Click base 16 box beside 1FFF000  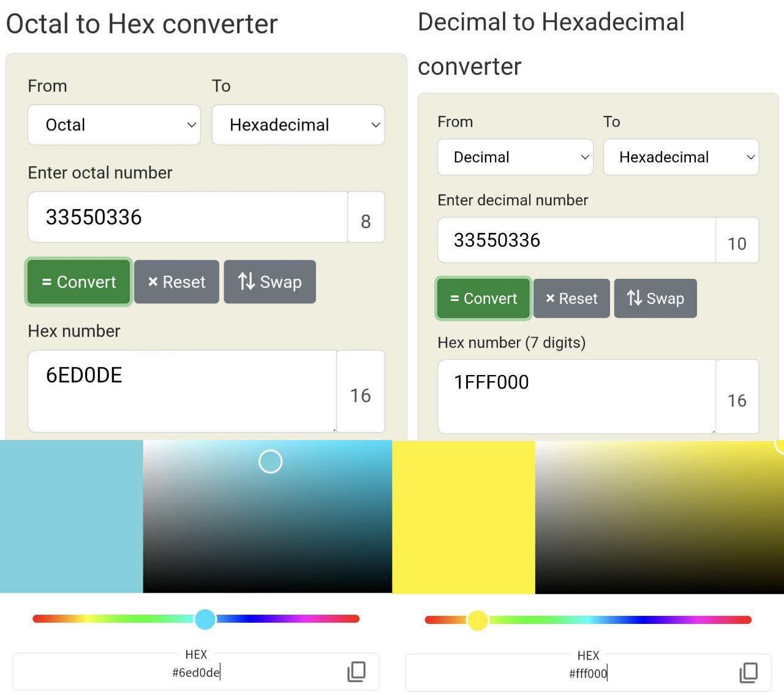[x=737, y=397]
